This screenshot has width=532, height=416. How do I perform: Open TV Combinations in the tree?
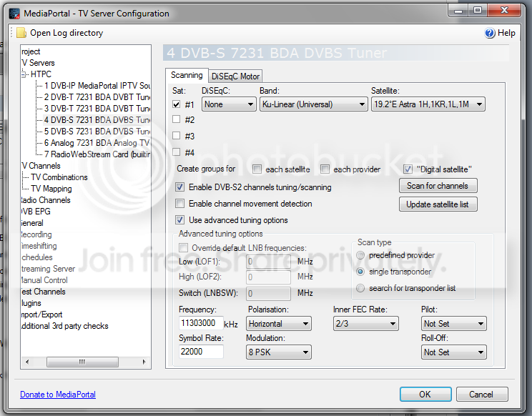click(59, 177)
